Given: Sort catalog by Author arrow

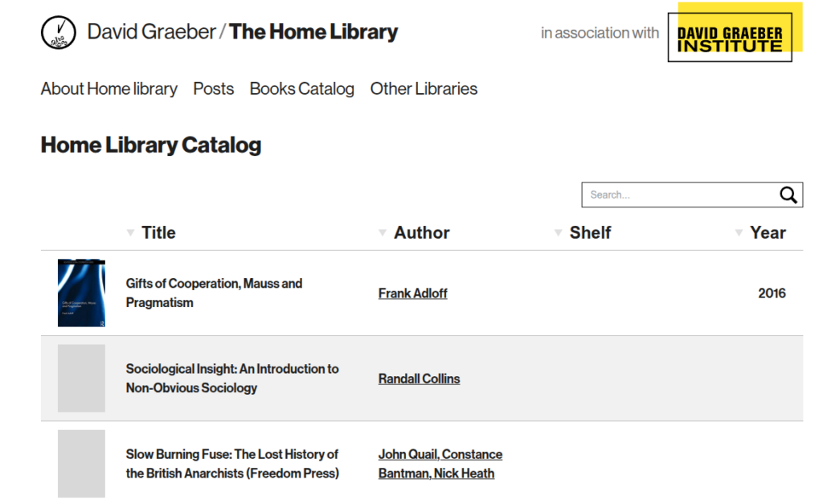Looking at the screenshot, I should 383,232.
